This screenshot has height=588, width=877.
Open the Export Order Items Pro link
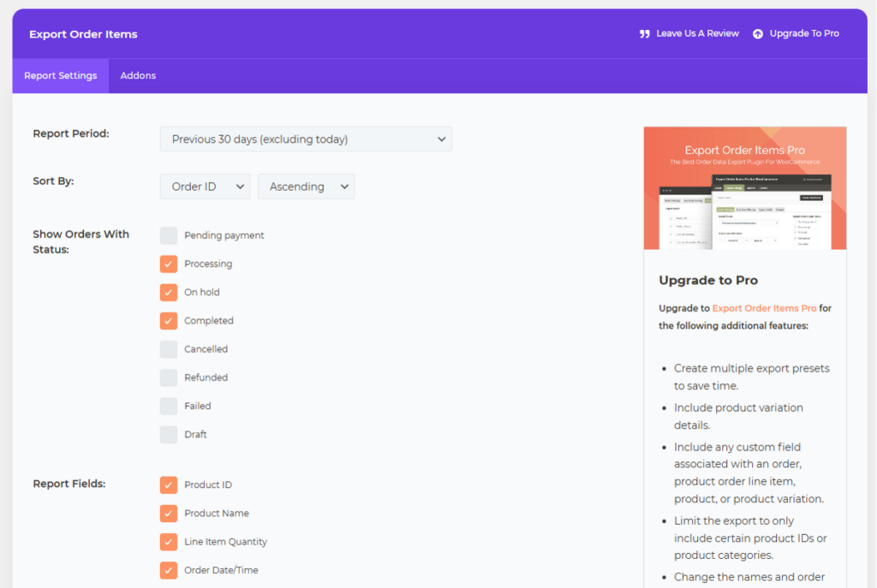[764, 308]
